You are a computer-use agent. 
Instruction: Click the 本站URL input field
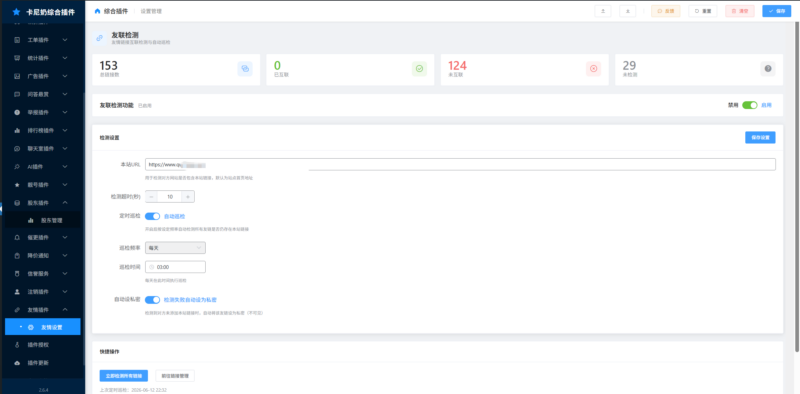point(460,164)
